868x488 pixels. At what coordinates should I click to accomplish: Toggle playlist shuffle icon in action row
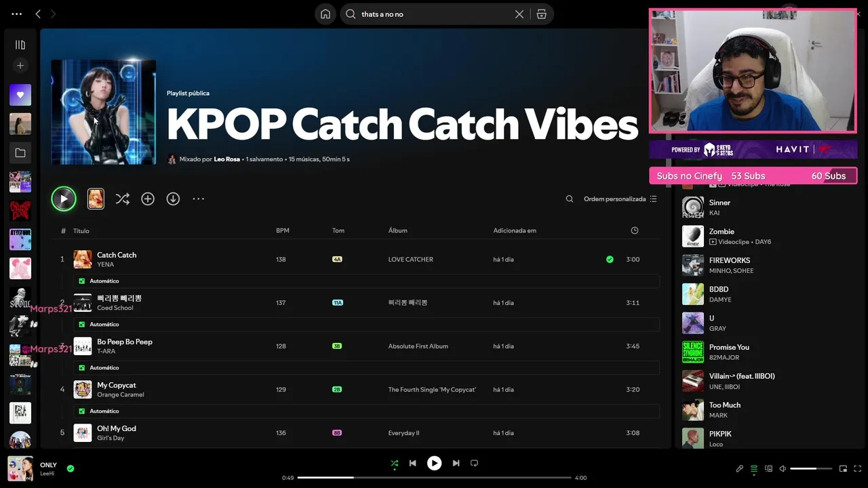122,199
